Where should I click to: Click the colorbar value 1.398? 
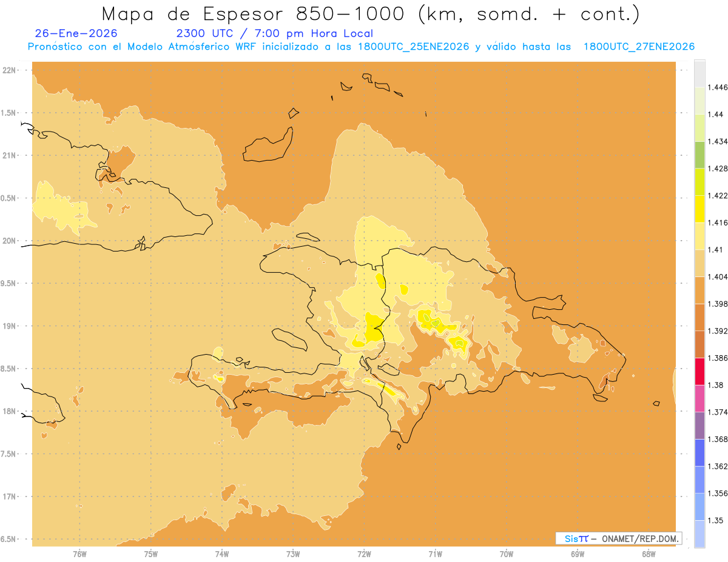click(718, 304)
